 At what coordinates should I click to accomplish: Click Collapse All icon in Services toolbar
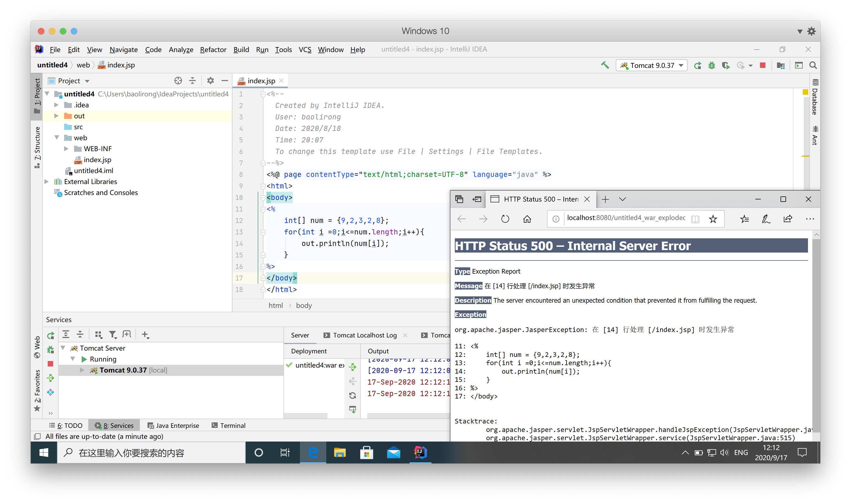pos(80,334)
